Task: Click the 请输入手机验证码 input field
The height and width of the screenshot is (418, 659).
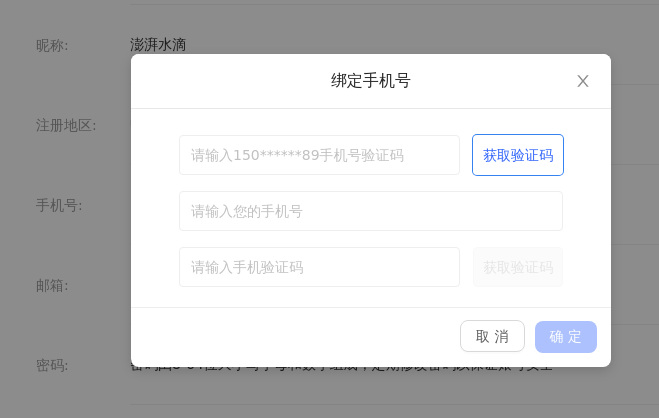Action: point(319,267)
